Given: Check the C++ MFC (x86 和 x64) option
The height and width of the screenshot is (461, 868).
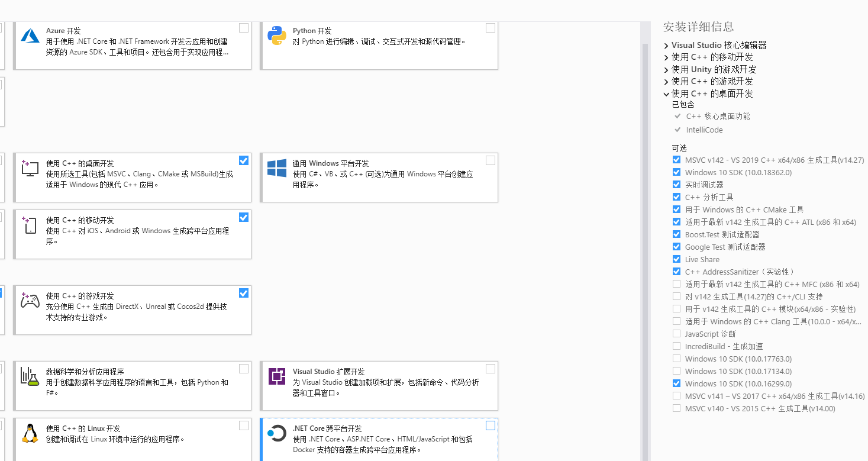Looking at the screenshot, I should pyautogui.click(x=676, y=284).
